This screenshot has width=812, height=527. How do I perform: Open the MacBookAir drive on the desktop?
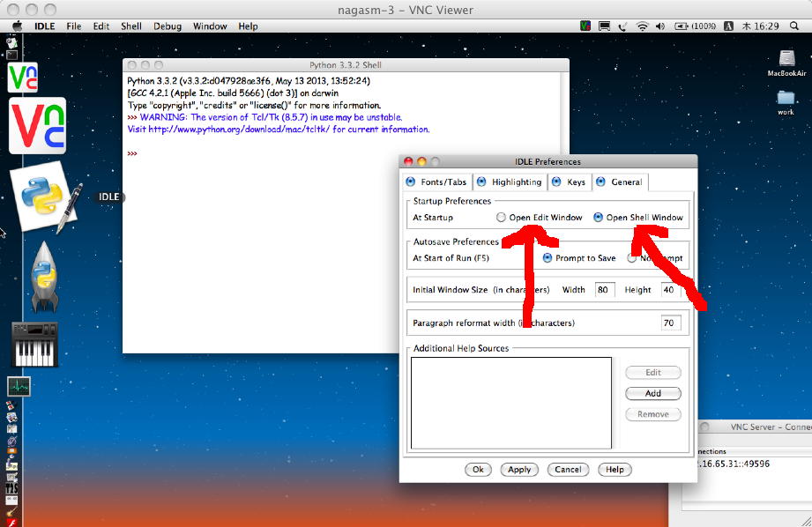[786, 63]
